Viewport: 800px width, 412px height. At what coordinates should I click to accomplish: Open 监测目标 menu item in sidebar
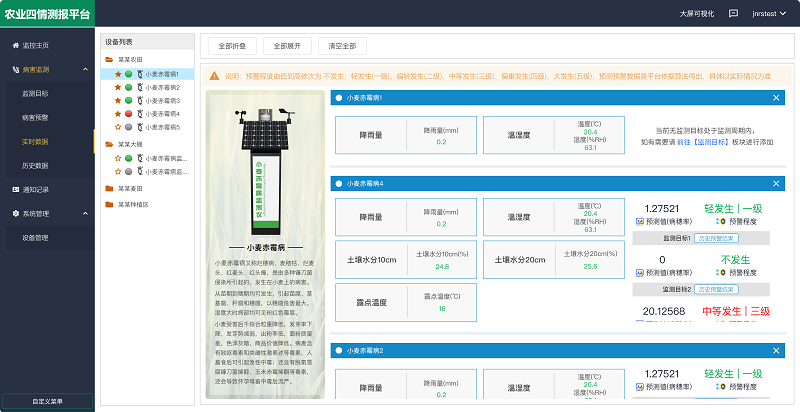(x=35, y=93)
